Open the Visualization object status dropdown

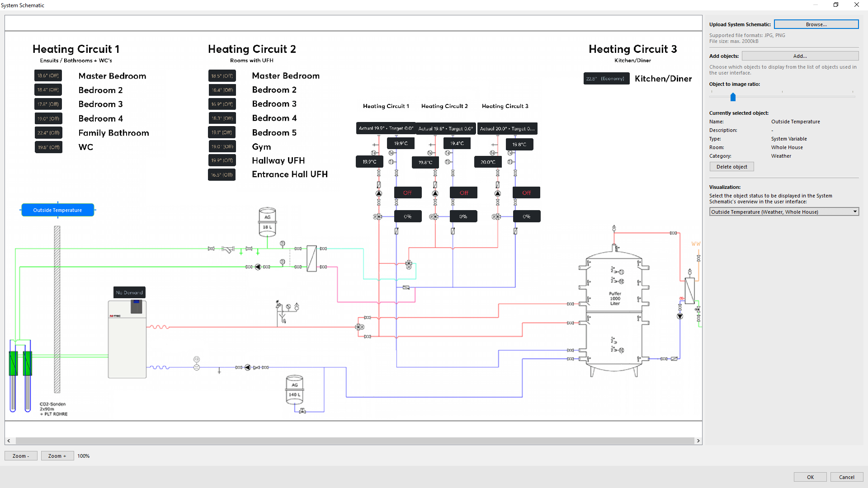[783, 212]
